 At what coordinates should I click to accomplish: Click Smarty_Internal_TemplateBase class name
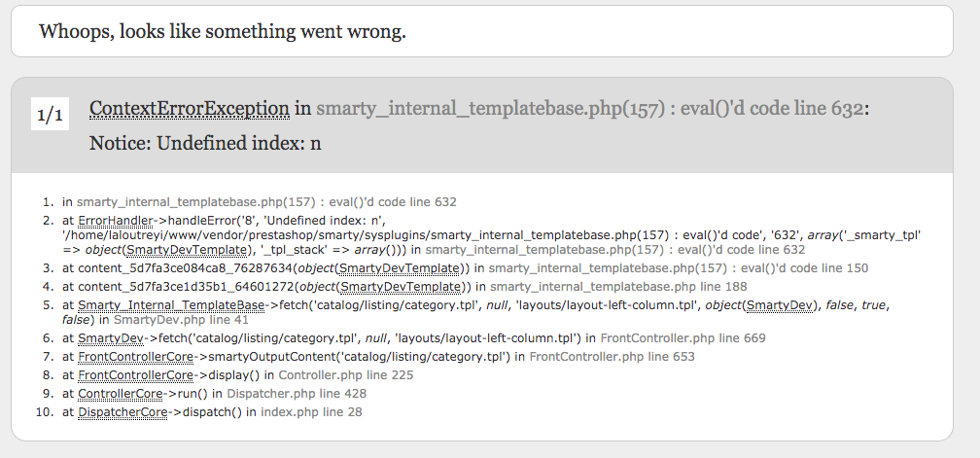pyautogui.click(x=171, y=305)
